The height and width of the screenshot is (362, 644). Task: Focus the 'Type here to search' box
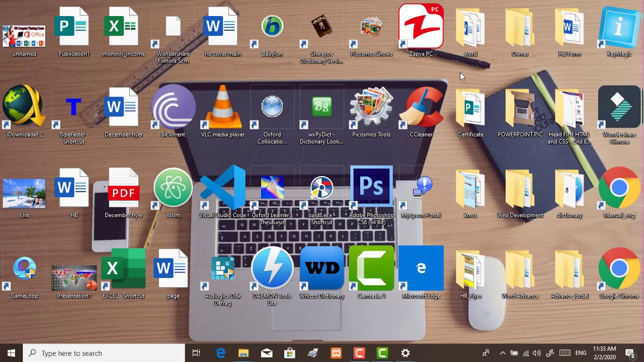coord(104,353)
